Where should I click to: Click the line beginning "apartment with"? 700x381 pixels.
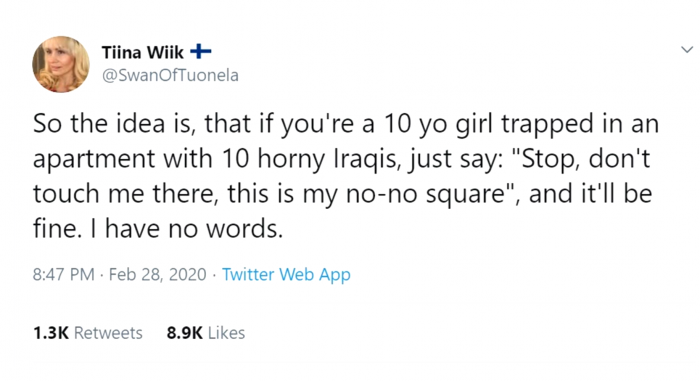341,159
